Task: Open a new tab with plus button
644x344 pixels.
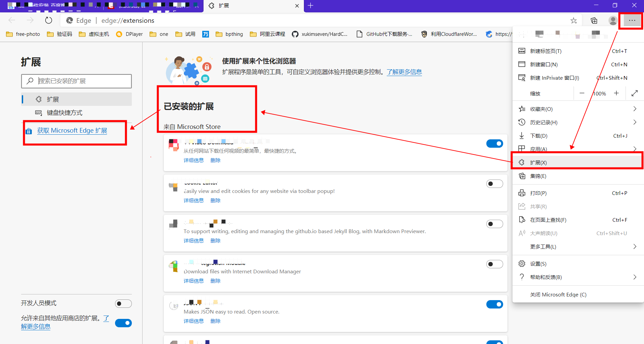Action: click(311, 6)
